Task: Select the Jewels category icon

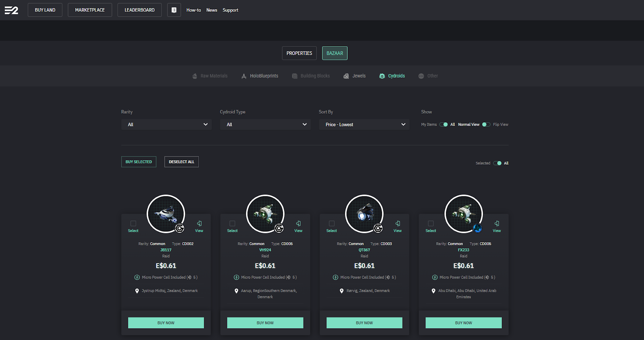Action: tap(346, 76)
